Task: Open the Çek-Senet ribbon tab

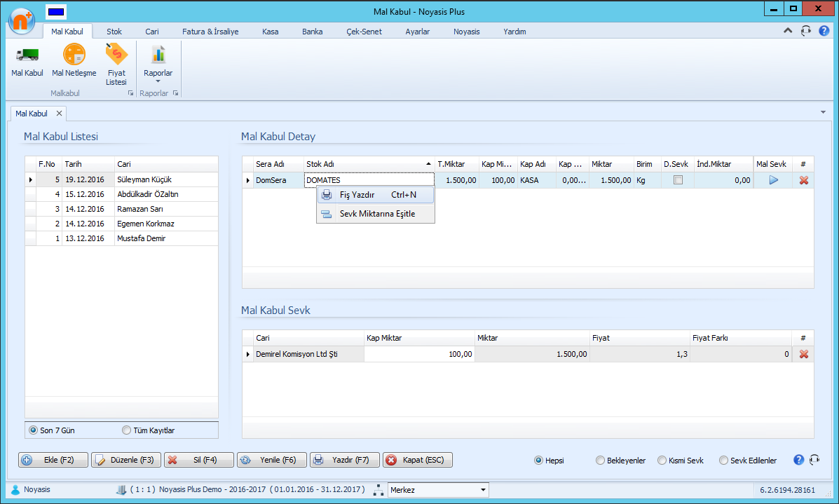Action: [364, 32]
